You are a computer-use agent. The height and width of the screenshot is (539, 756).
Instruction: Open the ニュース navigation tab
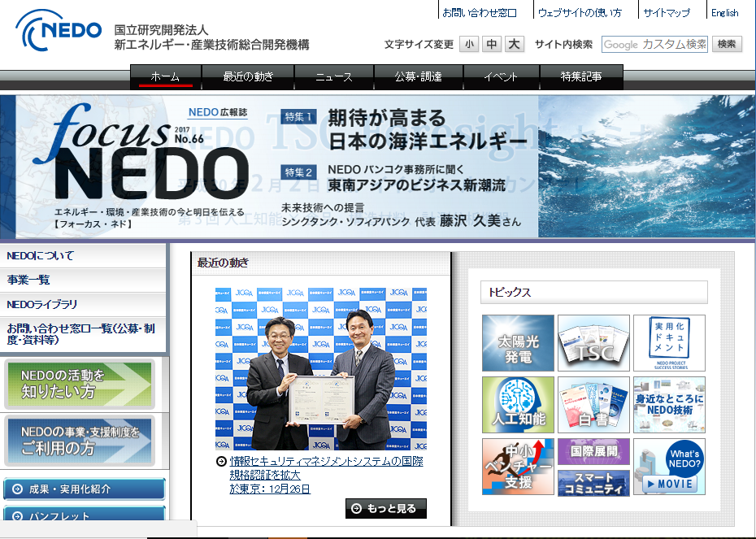coord(333,77)
